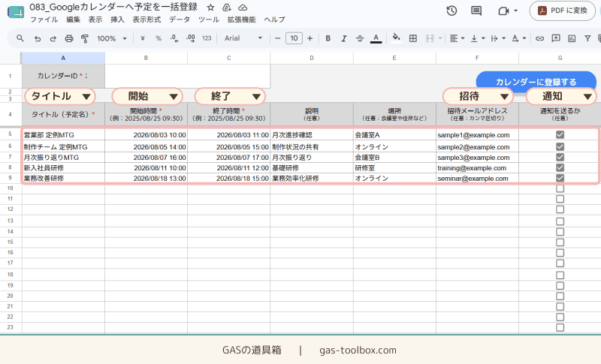
Task: Decrease font size with minus button
Action: (x=277, y=38)
